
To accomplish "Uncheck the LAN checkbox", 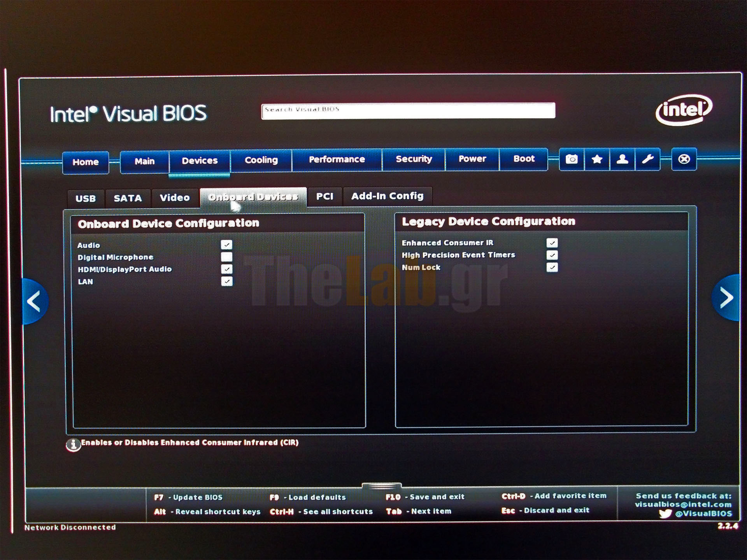I will (227, 281).
